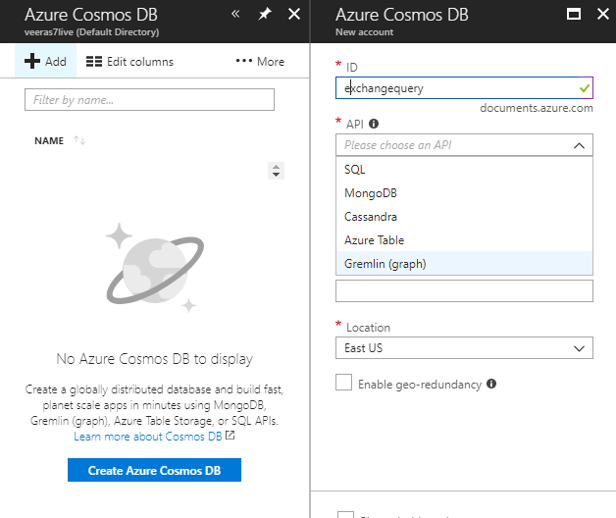Click the Add plus button

tap(46, 61)
